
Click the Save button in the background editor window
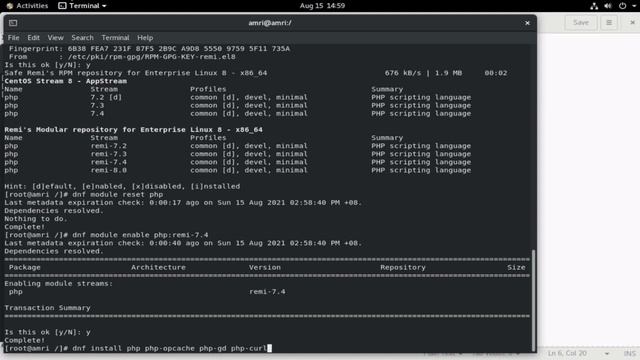click(580, 23)
